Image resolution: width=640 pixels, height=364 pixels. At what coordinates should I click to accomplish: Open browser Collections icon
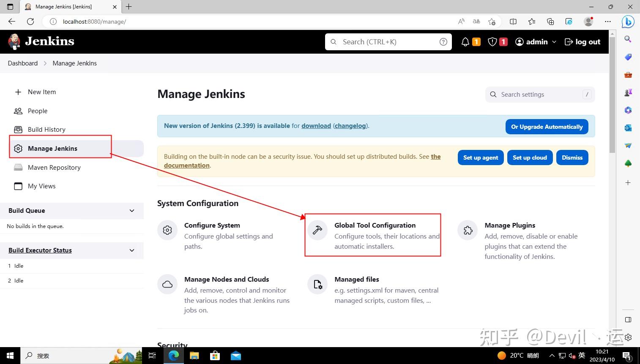[550, 22]
